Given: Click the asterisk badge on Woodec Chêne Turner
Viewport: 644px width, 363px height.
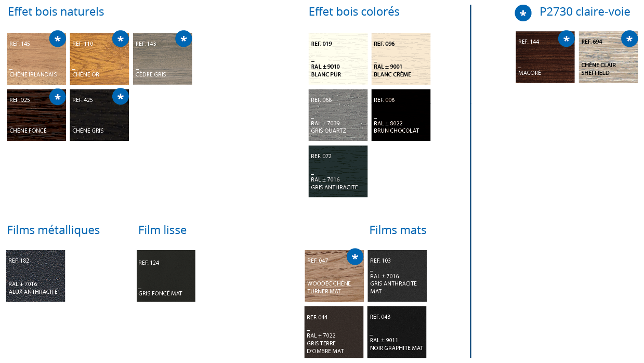Looking at the screenshot, I should pyautogui.click(x=355, y=257).
